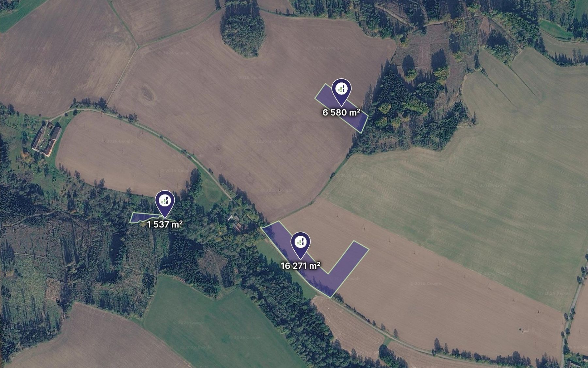Click the oval mark in the large brown field

tap(146, 93)
